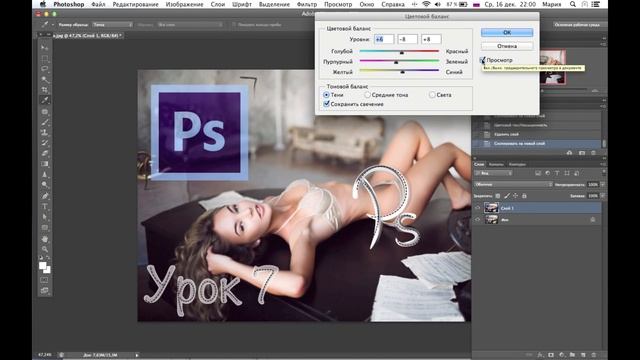This screenshot has height=360, width=640.
Task: Open Spotlight search in menu bar
Action: [573, 4]
